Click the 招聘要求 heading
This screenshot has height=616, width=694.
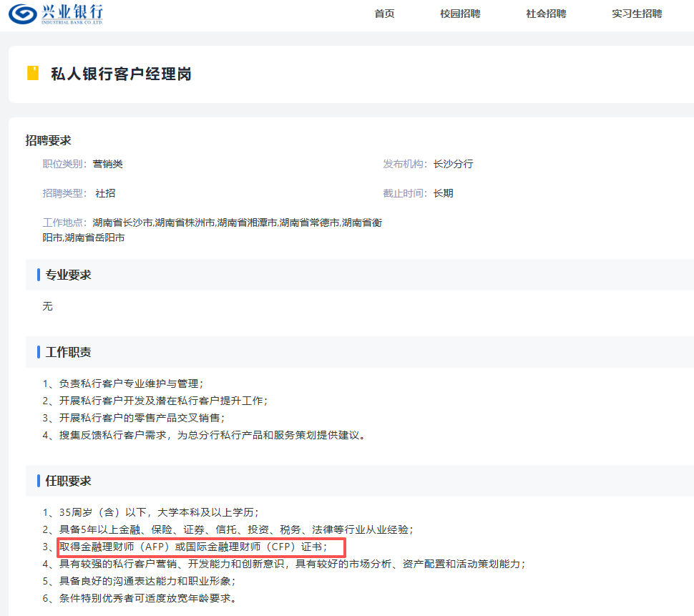[49, 140]
